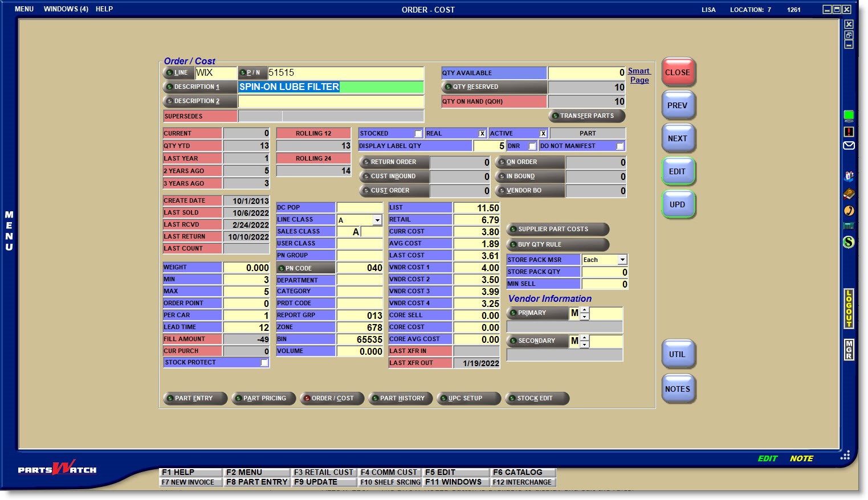Image resolution: width=868 pixels, height=500 pixels.
Task: Toggle the STOCKED checkbox
Action: coord(418,134)
